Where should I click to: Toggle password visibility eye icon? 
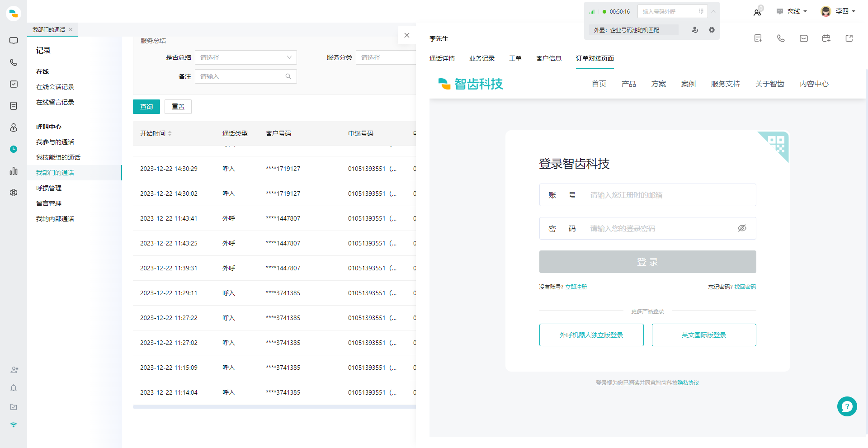coord(742,228)
